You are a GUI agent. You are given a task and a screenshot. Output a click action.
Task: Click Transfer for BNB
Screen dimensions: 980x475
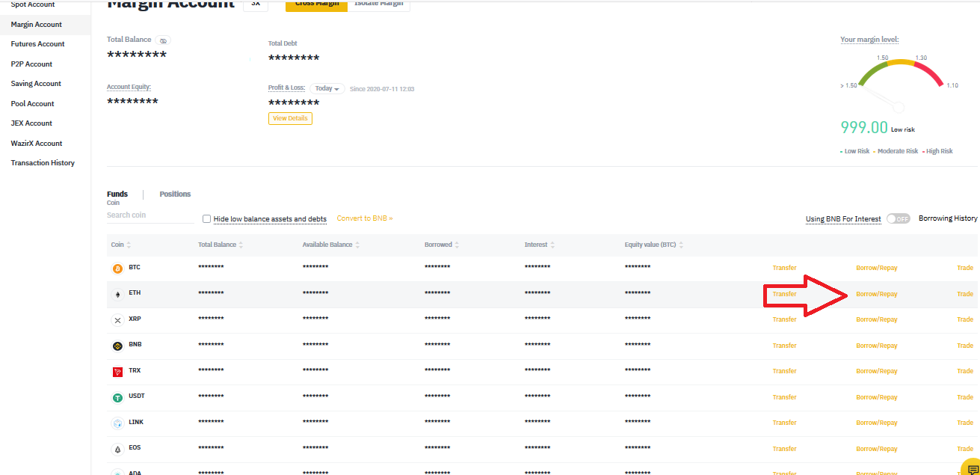click(x=784, y=346)
